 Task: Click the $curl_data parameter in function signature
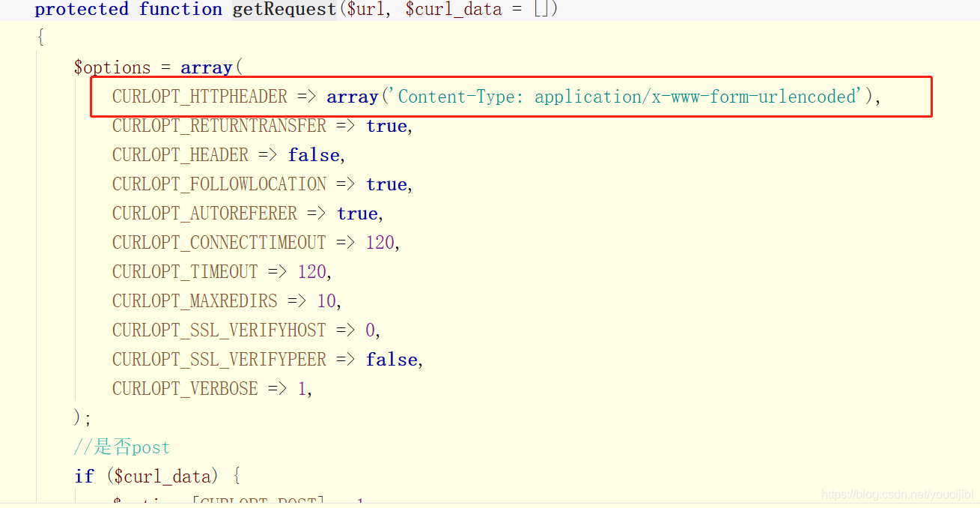click(x=454, y=10)
